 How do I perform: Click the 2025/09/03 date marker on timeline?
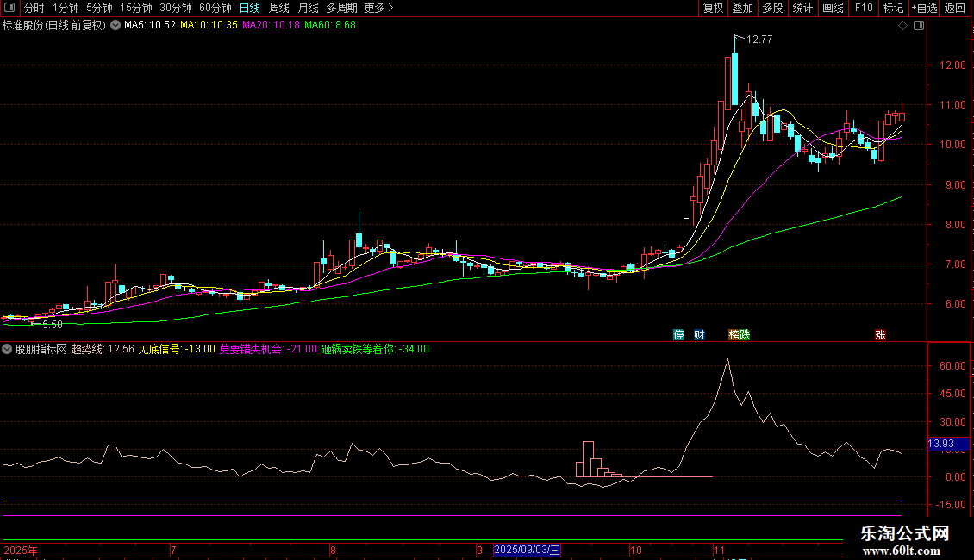(527, 550)
